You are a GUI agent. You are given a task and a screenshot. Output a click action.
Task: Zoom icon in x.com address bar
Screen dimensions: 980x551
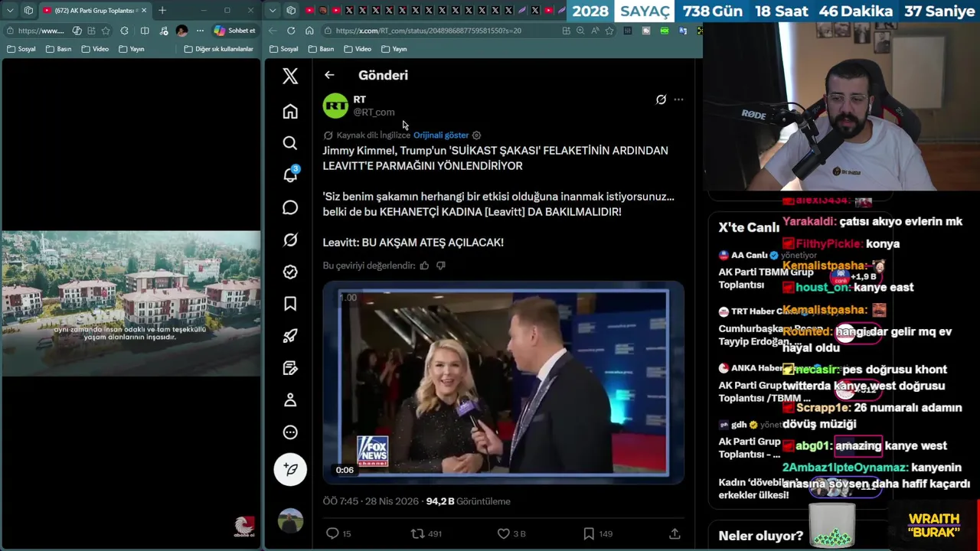pos(580,31)
